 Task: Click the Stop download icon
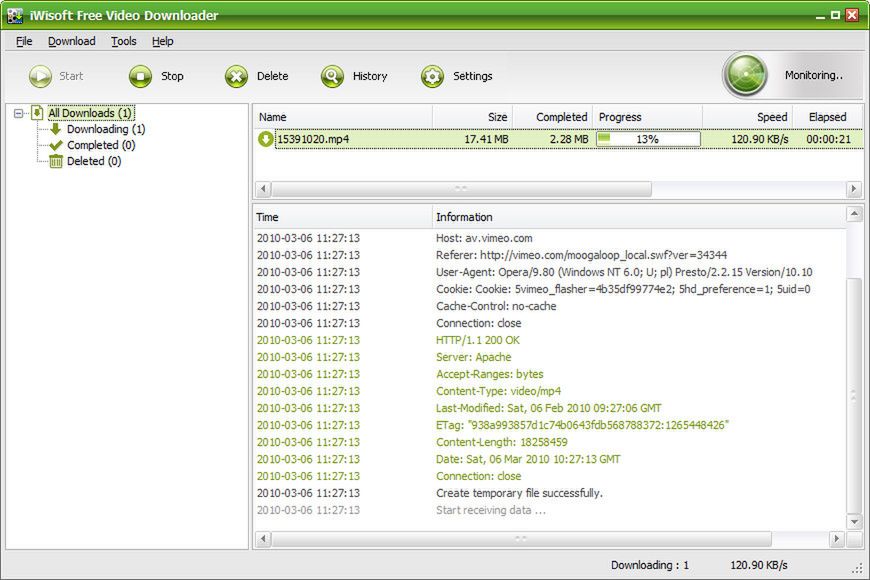140,76
